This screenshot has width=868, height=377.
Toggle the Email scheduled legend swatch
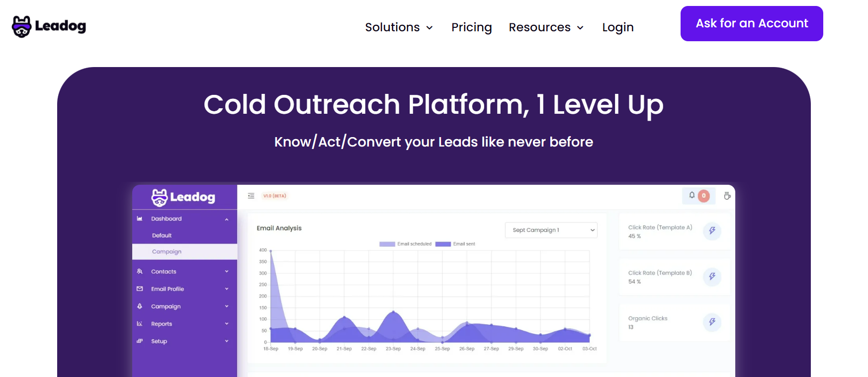pos(387,244)
